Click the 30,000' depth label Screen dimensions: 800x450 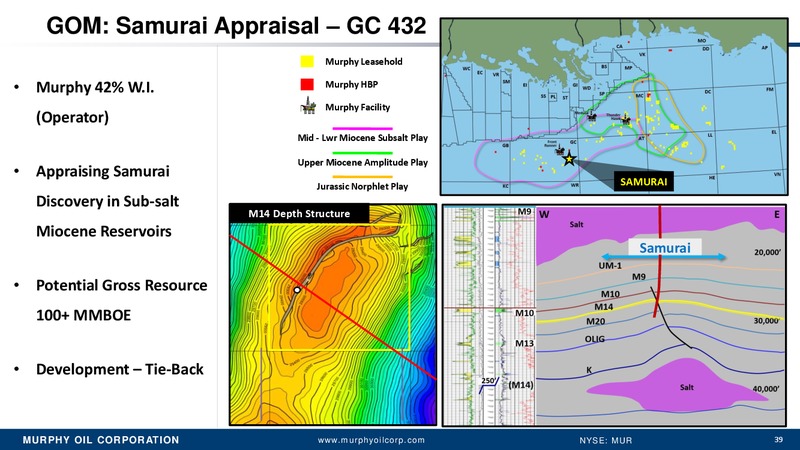tap(766, 321)
